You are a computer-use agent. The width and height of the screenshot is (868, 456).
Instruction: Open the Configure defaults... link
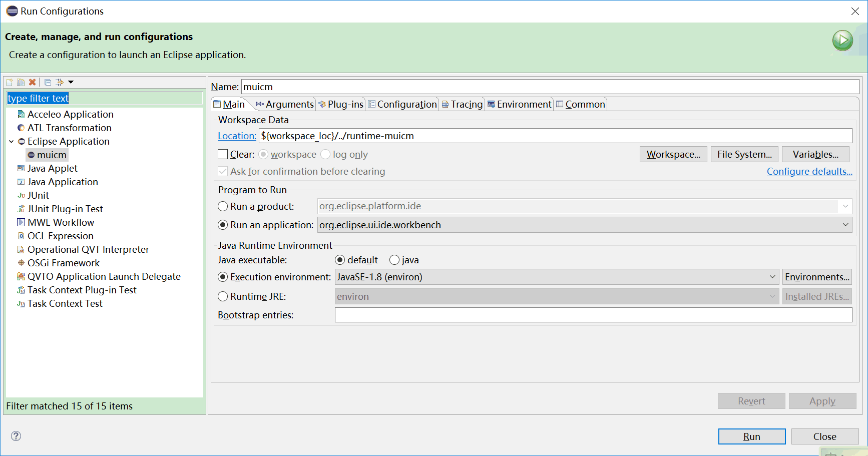pyautogui.click(x=809, y=172)
